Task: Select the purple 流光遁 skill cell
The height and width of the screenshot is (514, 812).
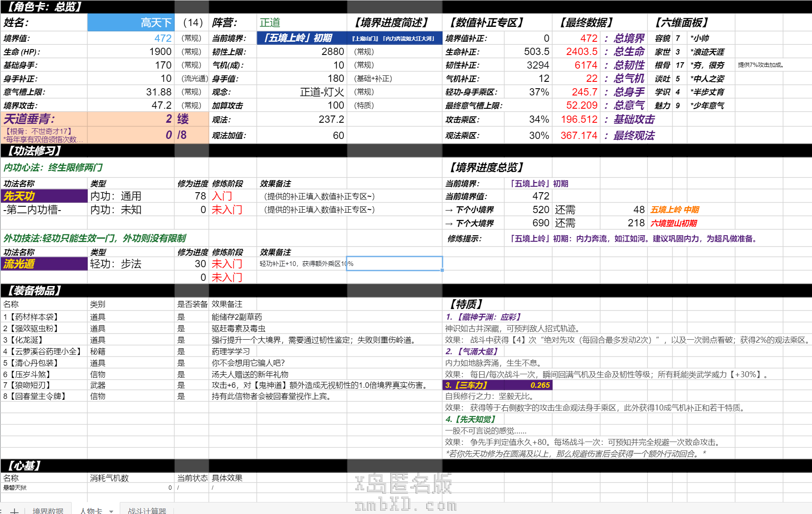Action: pyautogui.click(x=44, y=264)
